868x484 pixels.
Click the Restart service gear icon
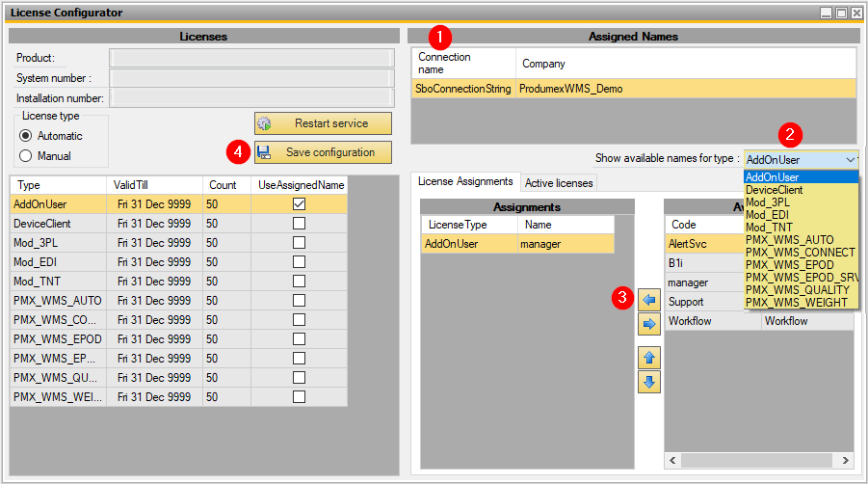pos(264,123)
